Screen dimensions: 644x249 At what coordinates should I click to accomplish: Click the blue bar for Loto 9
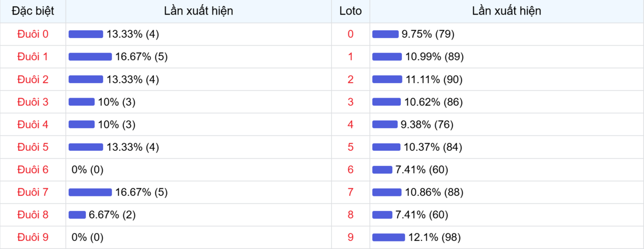coord(389,237)
